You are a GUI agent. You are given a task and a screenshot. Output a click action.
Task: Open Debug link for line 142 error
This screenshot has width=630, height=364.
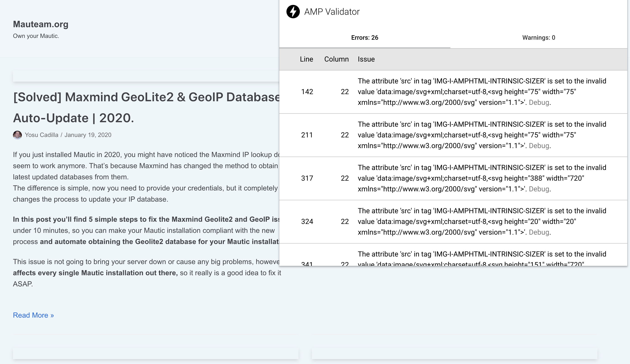point(539,103)
